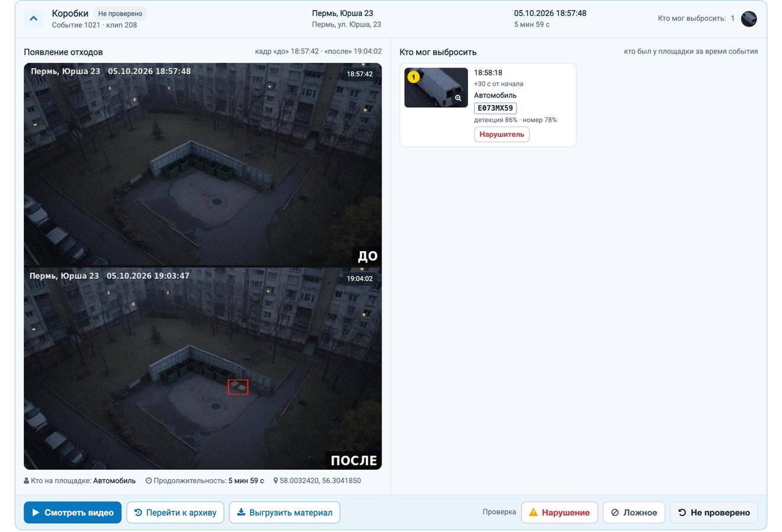Open the ПОСЛЕ after-frame image
This screenshot has height=532, width=782.
coord(203,368)
